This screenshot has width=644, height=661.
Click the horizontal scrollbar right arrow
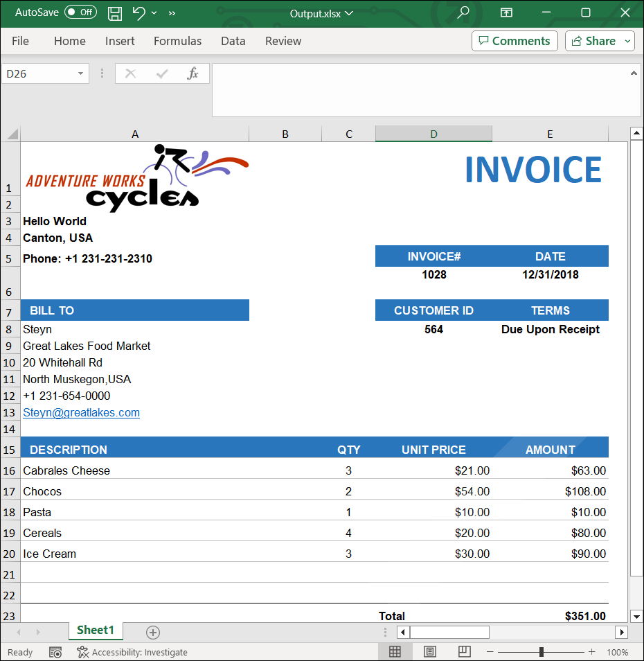click(x=622, y=632)
